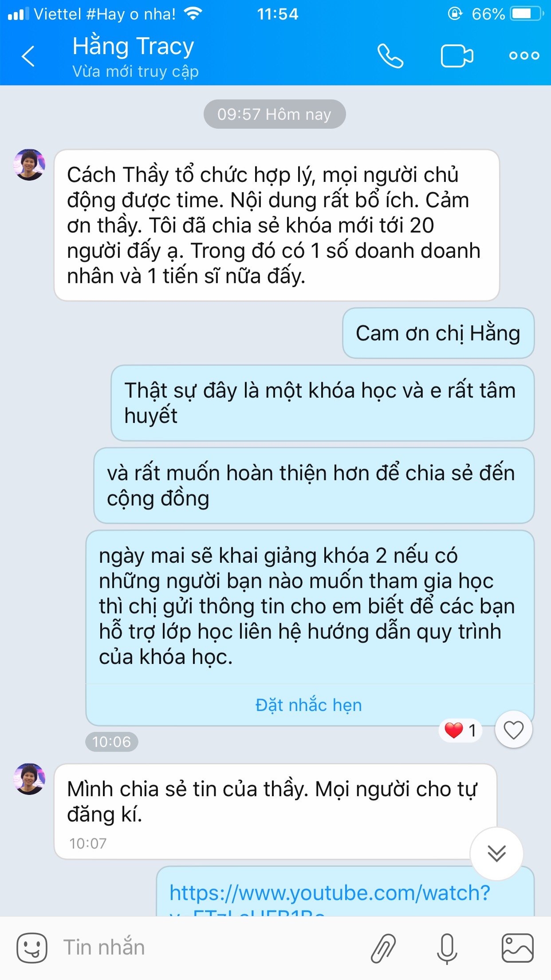Tap Đặt nhắc hẹn reminder button
The width and height of the screenshot is (551, 980).
(309, 705)
